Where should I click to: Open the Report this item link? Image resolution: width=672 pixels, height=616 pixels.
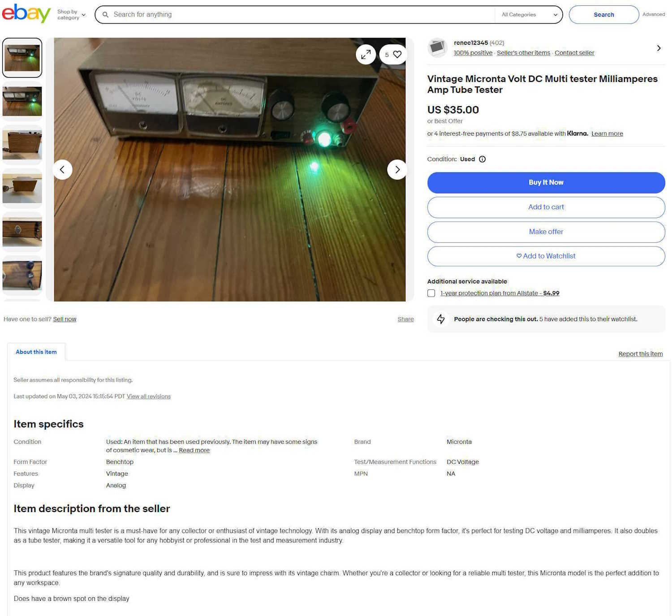tap(640, 354)
